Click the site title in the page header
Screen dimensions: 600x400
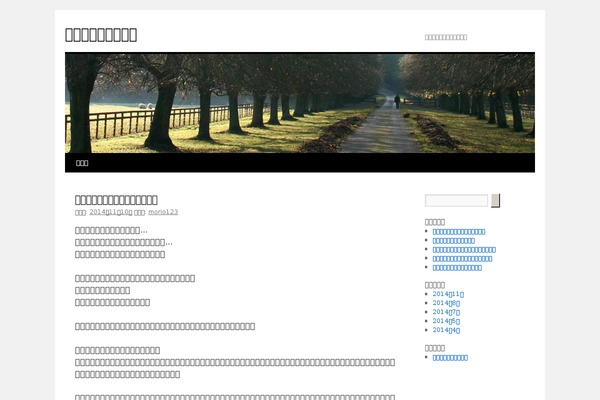[x=101, y=35]
